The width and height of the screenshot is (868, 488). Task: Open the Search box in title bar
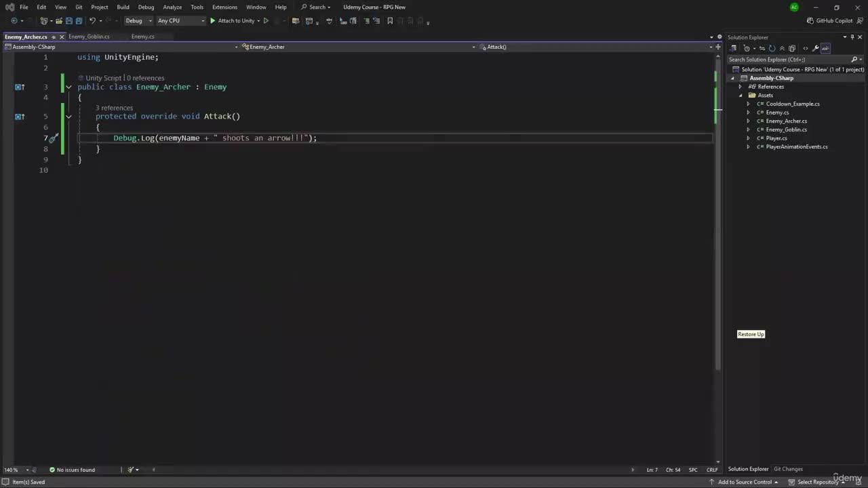316,7
